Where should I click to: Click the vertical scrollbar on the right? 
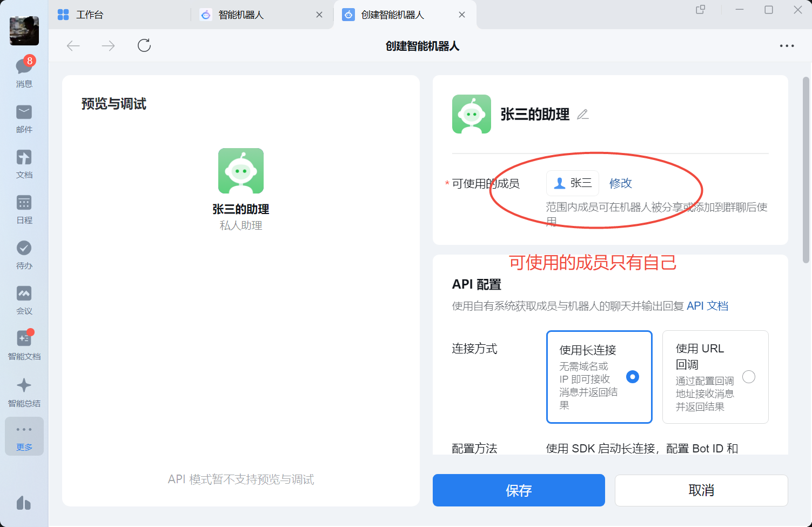click(x=806, y=170)
